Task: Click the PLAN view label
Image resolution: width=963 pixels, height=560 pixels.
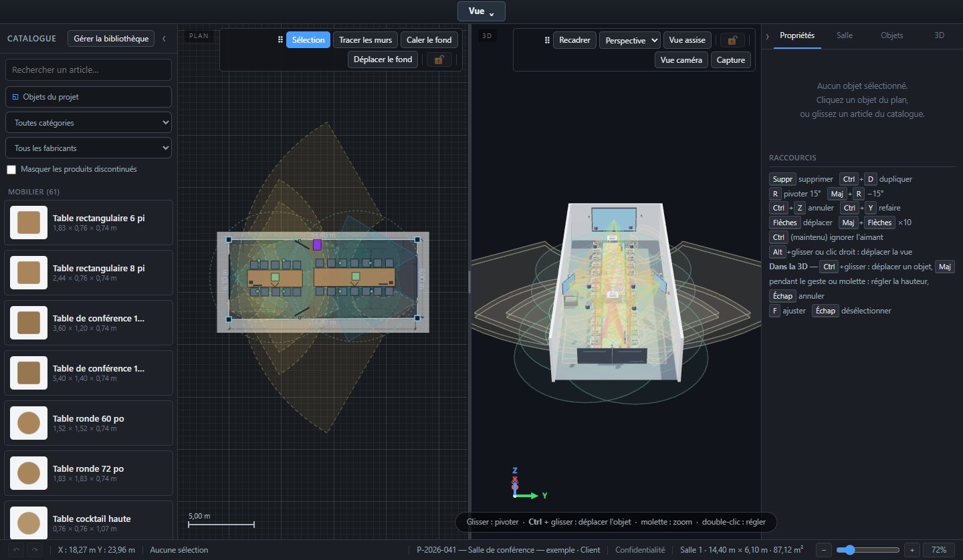Action: 197,36
